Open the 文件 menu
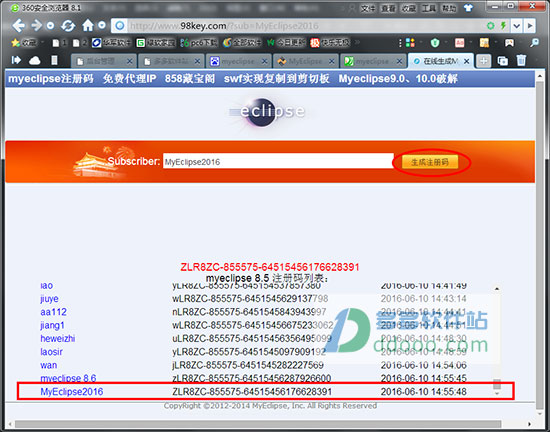 click(368, 8)
